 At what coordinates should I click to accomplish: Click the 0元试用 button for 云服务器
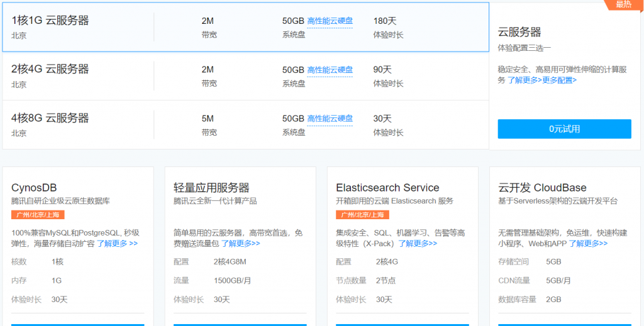tap(564, 129)
